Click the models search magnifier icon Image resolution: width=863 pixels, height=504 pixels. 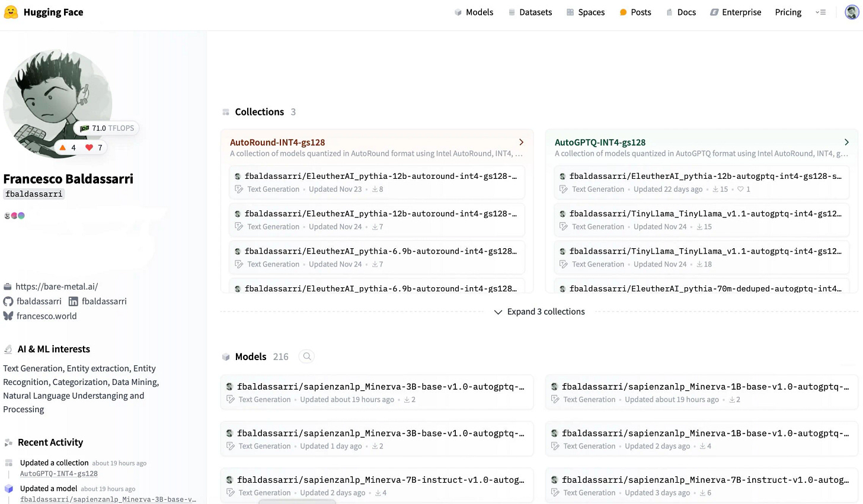(x=306, y=357)
